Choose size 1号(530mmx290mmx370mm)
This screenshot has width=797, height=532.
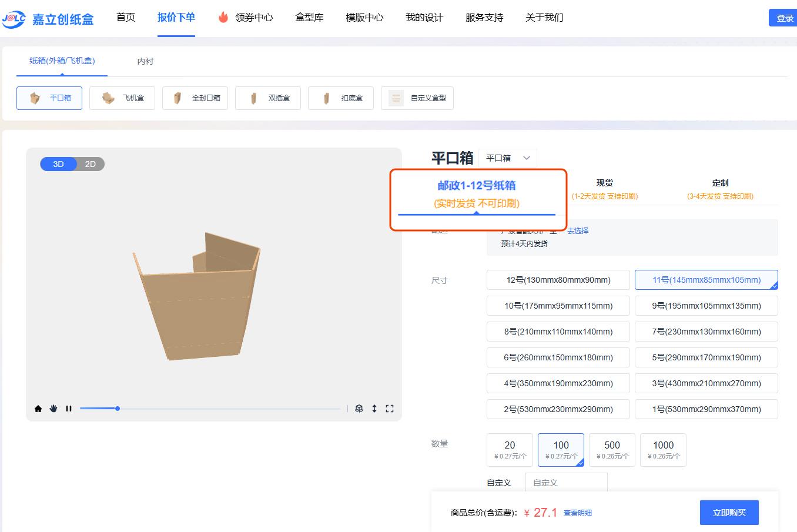tap(706, 409)
